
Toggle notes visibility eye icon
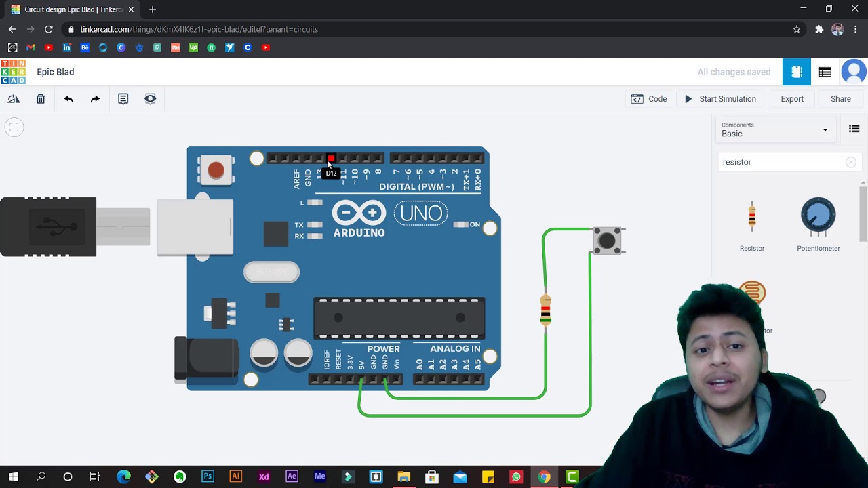(151, 99)
